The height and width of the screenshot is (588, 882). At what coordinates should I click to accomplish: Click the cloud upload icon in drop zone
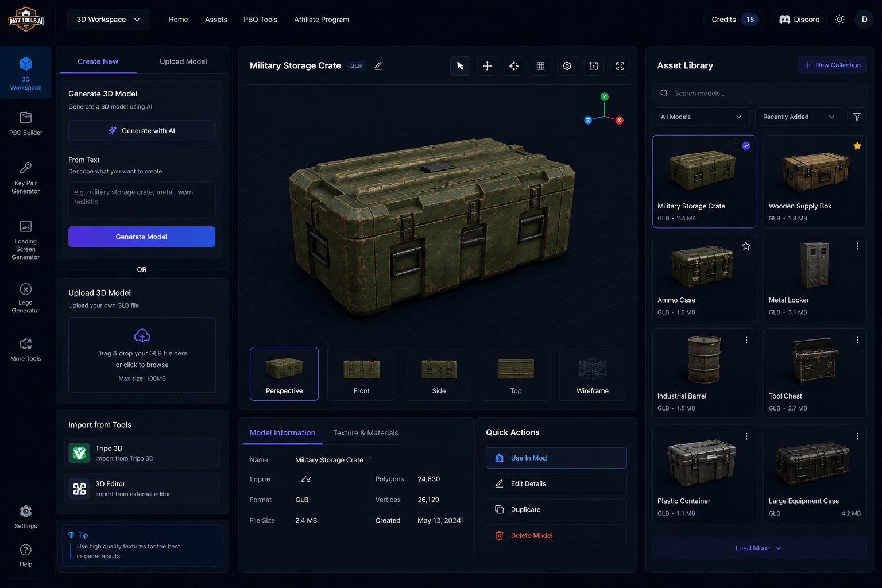[x=142, y=335]
